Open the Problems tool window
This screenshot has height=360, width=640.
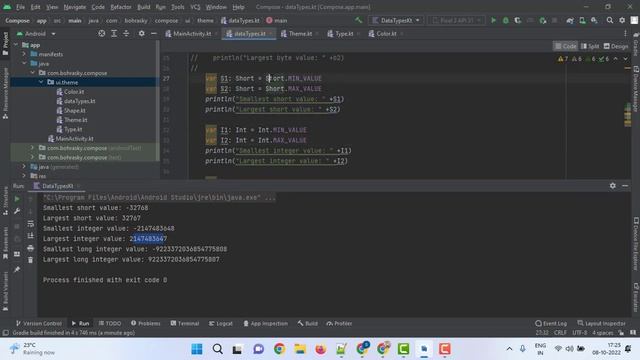click(x=146, y=323)
